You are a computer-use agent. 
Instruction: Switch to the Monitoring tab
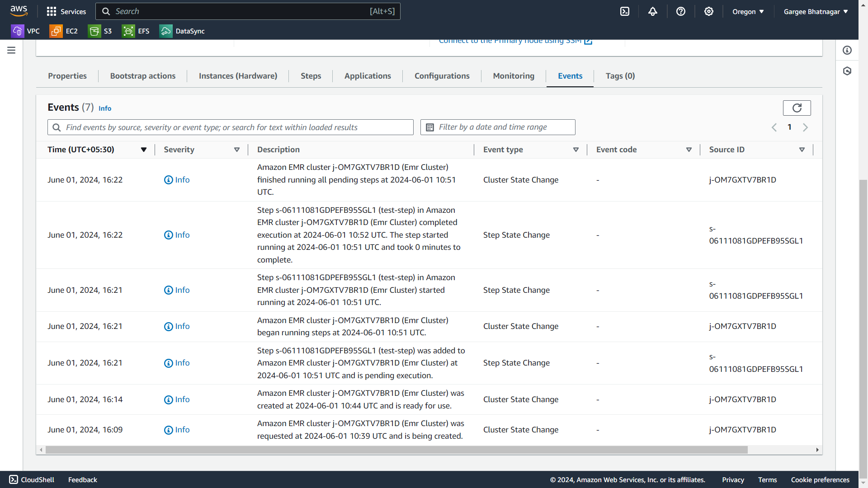pyautogui.click(x=514, y=76)
